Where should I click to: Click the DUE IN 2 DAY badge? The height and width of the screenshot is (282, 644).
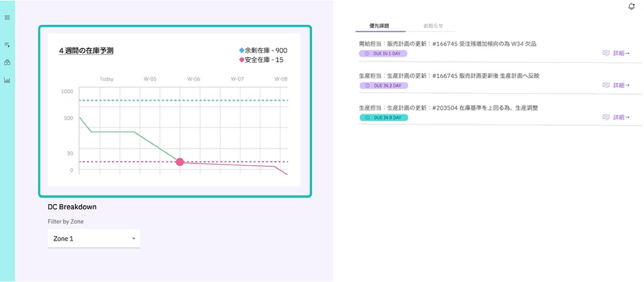coord(383,85)
